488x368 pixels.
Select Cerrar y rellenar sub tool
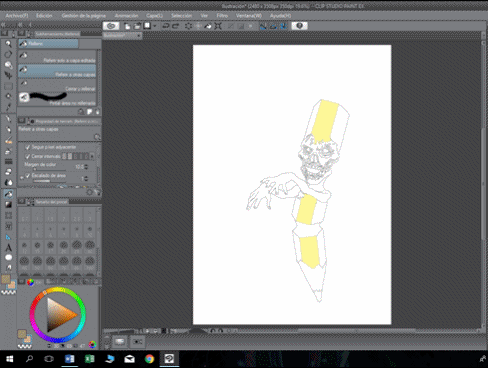coord(57,85)
